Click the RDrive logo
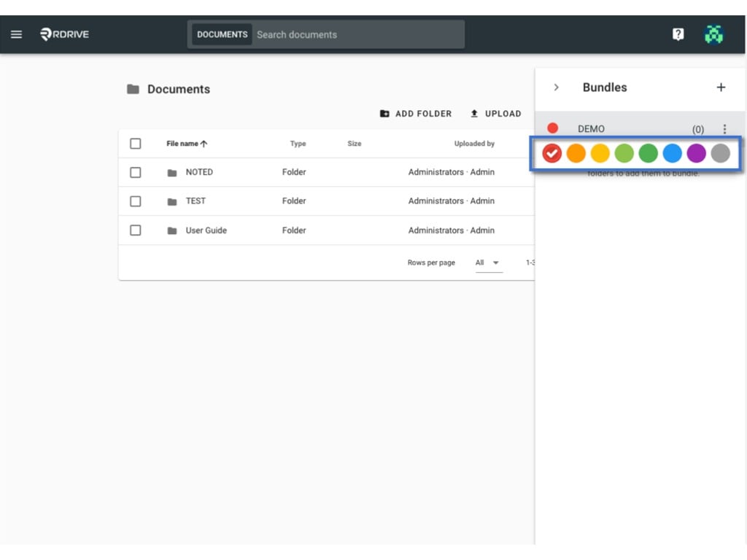This screenshot has width=747, height=560. [x=65, y=34]
